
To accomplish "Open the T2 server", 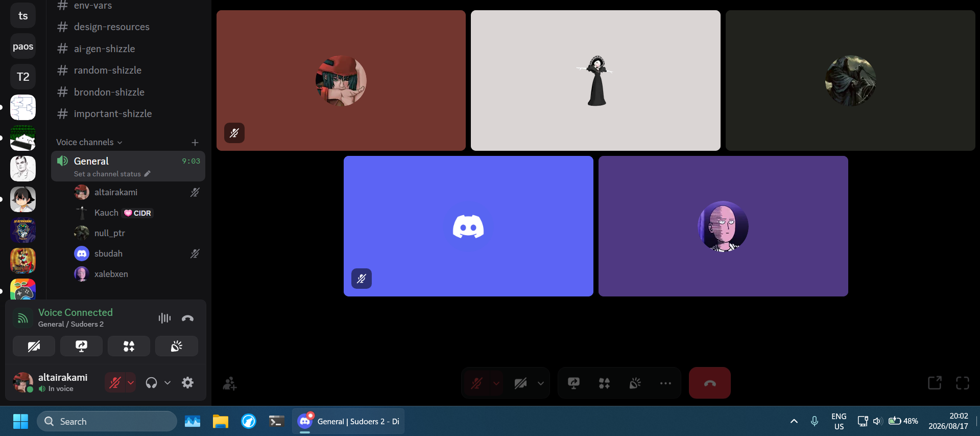I will (23, 77).
